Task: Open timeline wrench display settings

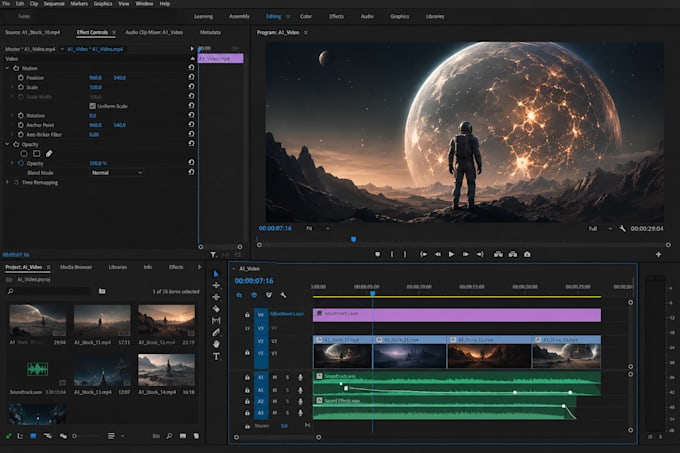Action: point(283,295)
